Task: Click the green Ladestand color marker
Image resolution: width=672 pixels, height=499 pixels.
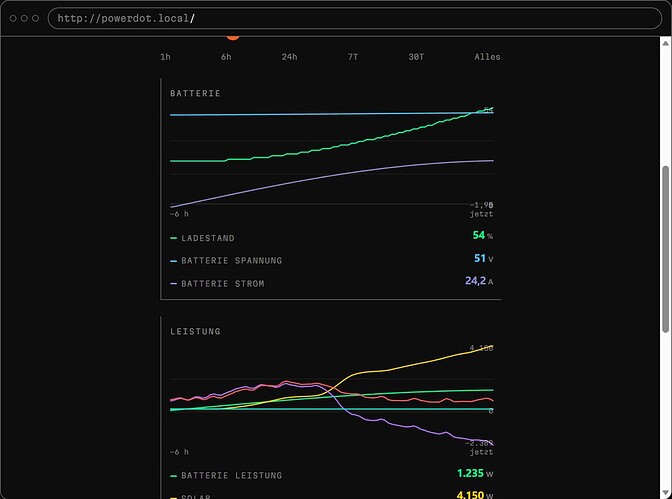Action: [173, 238]
